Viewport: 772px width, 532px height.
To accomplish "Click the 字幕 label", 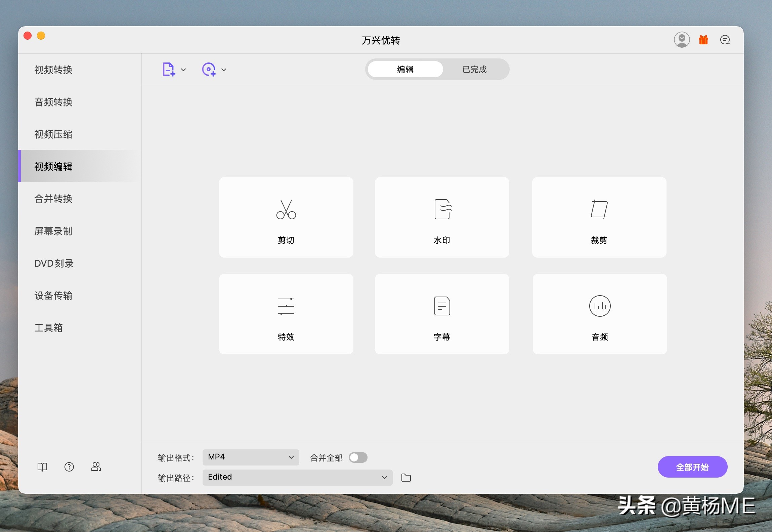I will click(442, 337).
